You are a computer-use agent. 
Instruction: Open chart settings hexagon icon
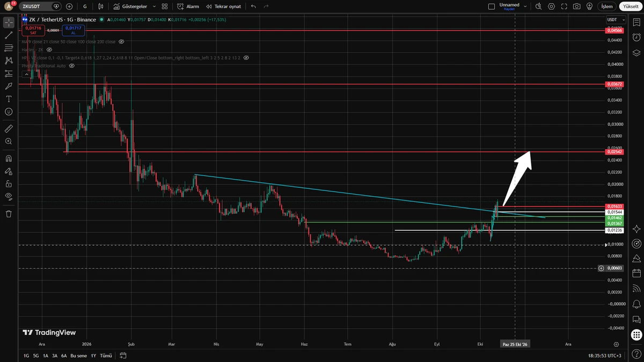(x=551, y=6)
